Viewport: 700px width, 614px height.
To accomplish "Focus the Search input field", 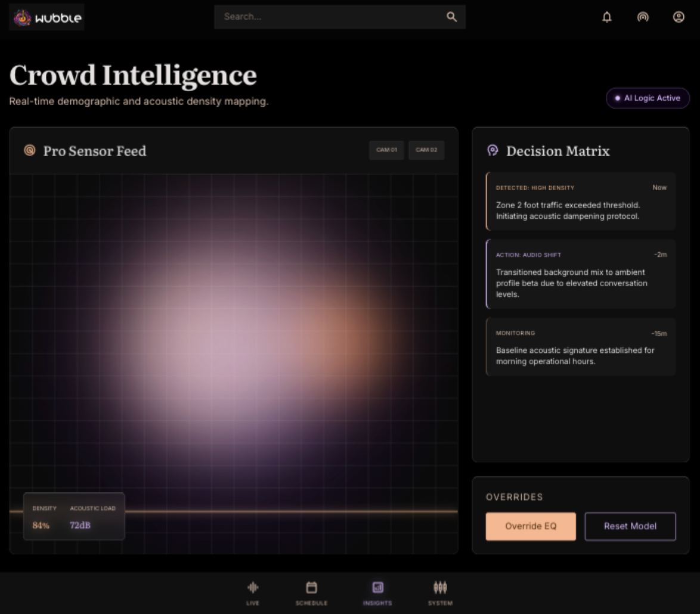I will click(x=340, y=17).
